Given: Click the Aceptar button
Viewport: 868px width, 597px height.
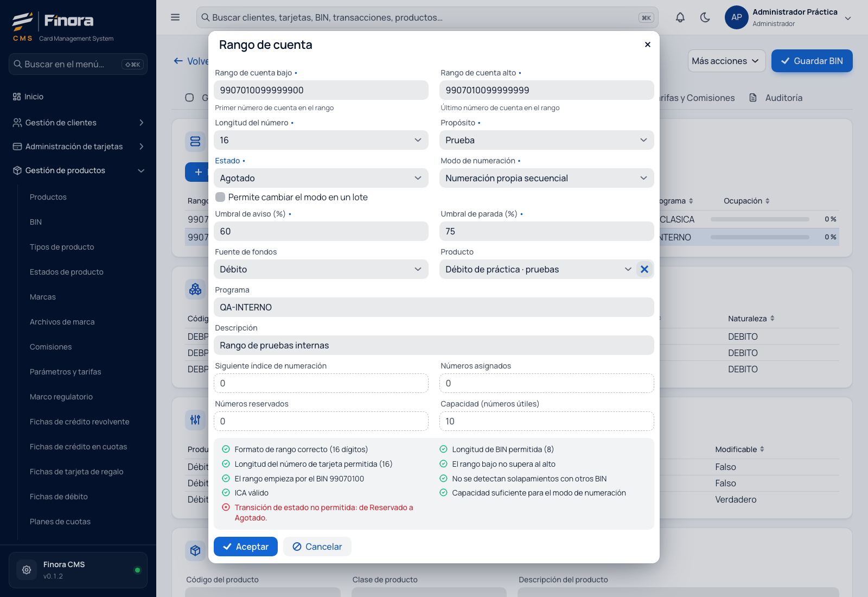Looking at the screenshot, I should click(x=246, y=547).
